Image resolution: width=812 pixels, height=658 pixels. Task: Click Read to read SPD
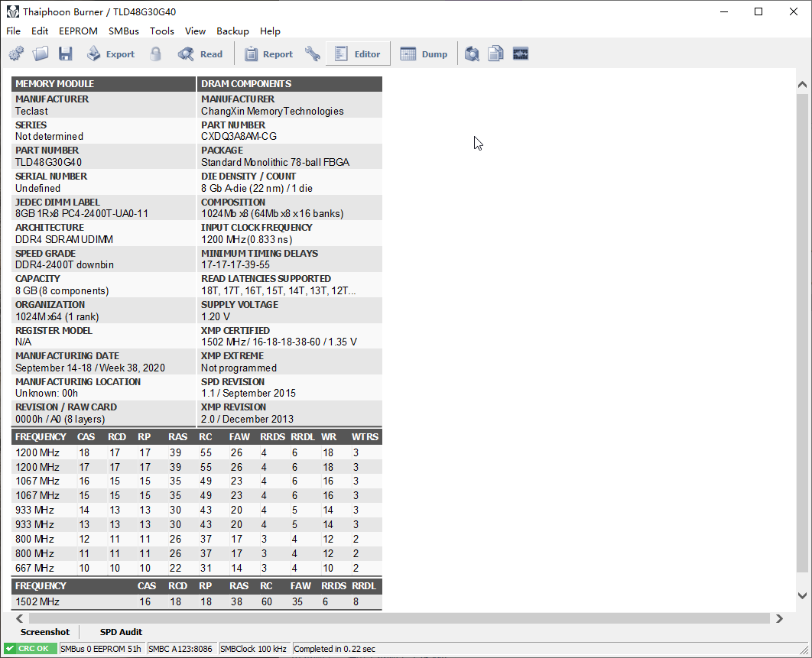coord(200,54)
